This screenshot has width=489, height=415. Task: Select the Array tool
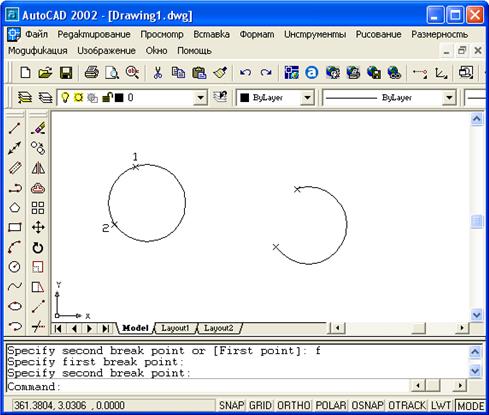pos(38,208)
